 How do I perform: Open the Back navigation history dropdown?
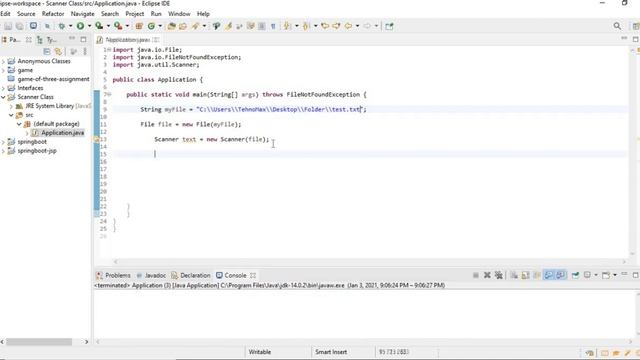pyautogui.click(x=357, y=26)
